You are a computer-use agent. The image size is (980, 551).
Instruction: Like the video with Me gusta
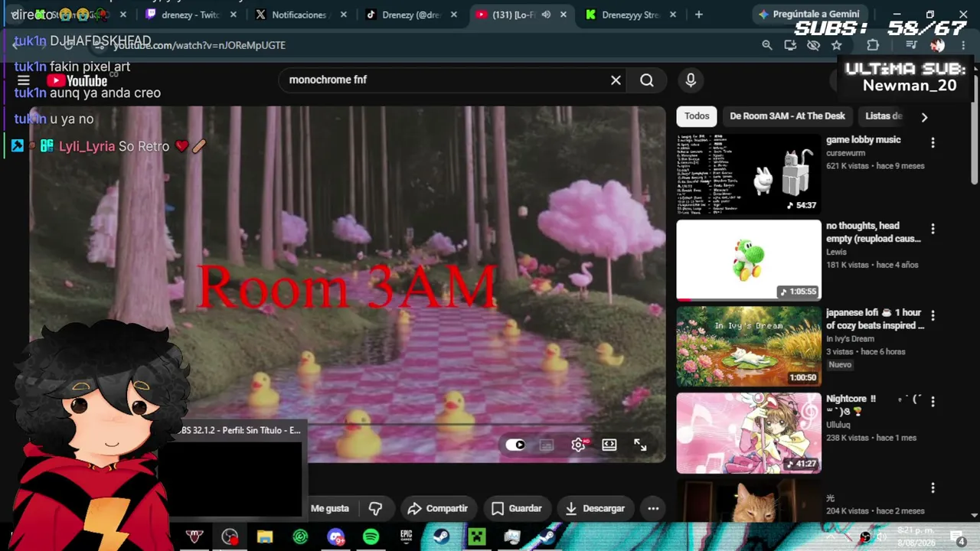[330, 508]
